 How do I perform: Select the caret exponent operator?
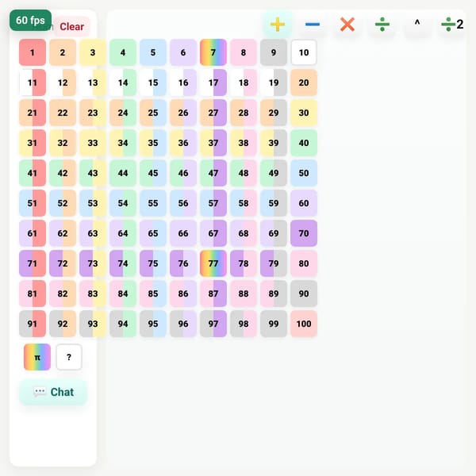pos(417,25)
